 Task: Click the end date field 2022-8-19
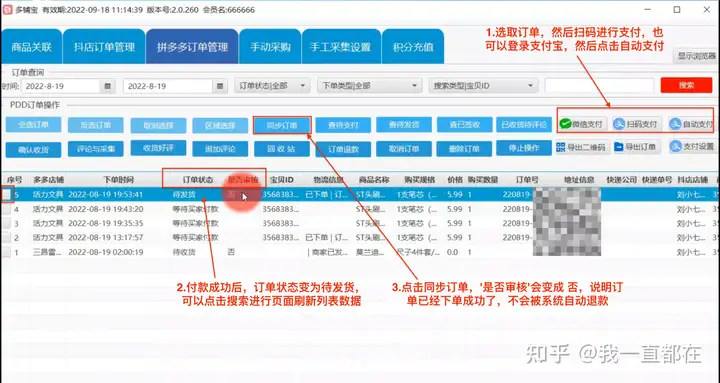[168, 86]
